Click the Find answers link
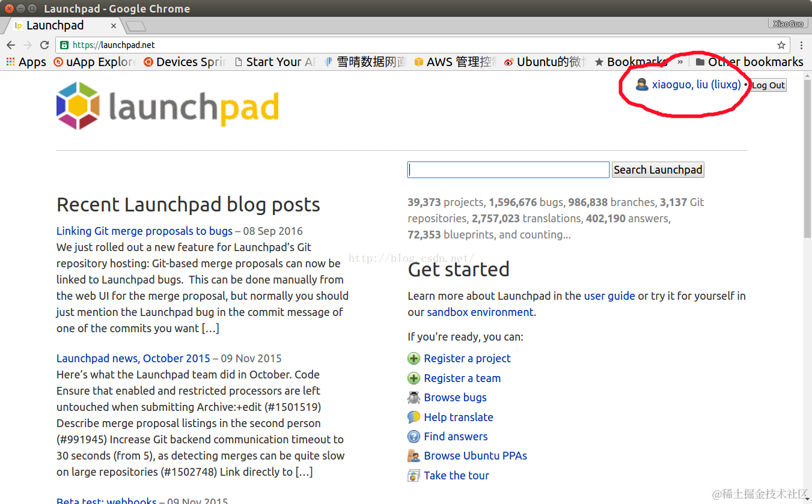Image resolution: width=812 pixels, height=504 pixels. click(x=456, y=437)
